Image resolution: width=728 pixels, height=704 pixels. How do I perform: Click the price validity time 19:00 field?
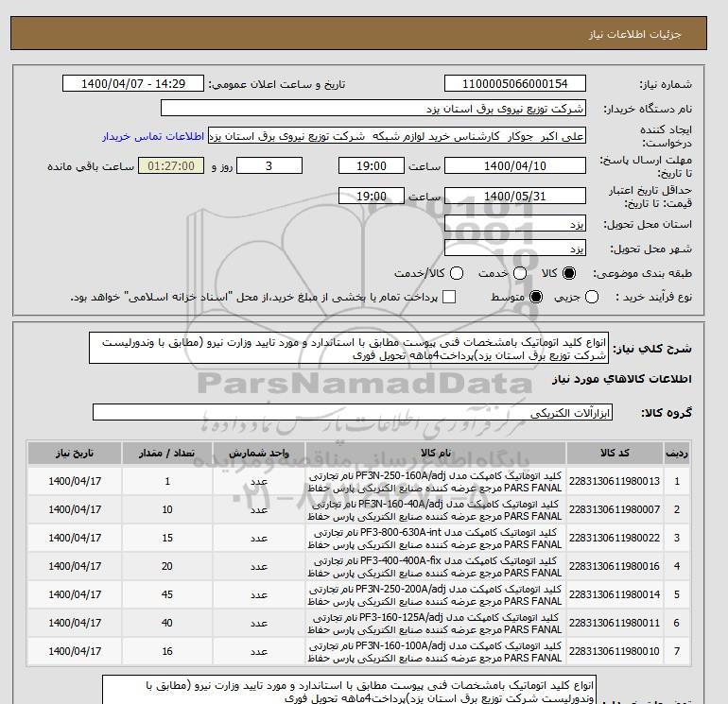point(372,196)
